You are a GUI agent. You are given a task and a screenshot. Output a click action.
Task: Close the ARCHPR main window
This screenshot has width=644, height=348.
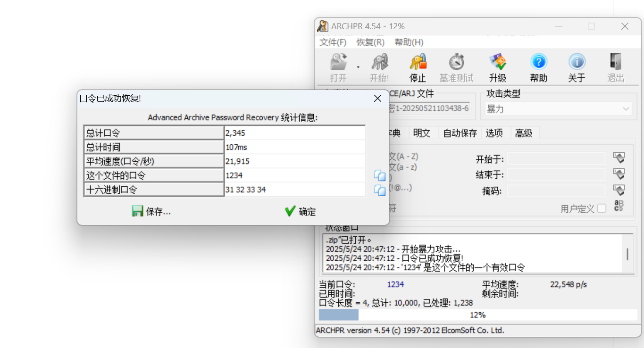(625, 26)
